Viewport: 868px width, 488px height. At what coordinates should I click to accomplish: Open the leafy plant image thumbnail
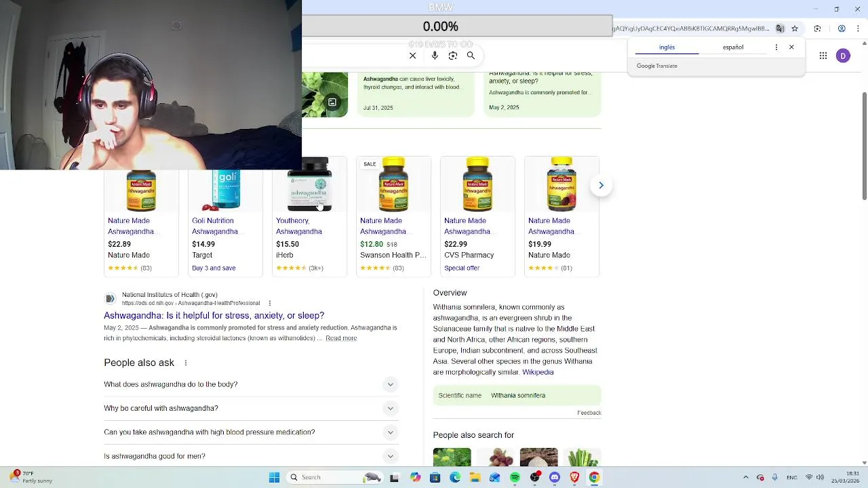point(325,95)
